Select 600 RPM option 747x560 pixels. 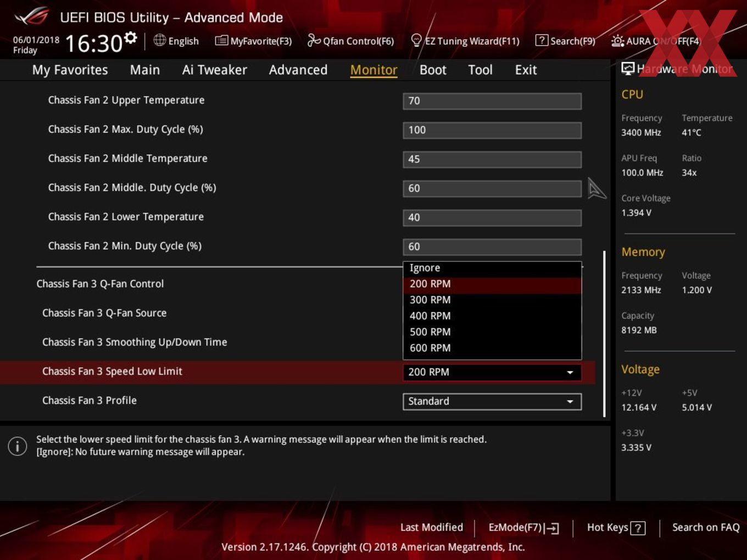click(492, 348)
